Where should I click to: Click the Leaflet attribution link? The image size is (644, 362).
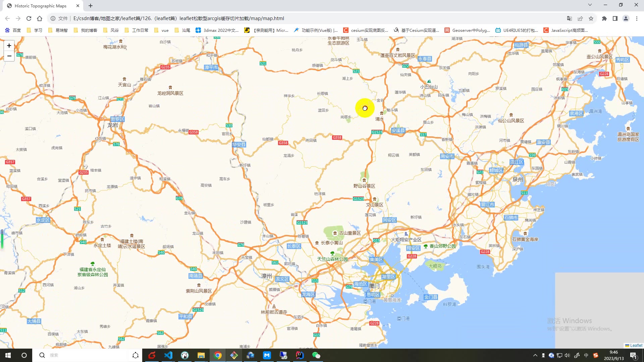[x=636, y=345]
